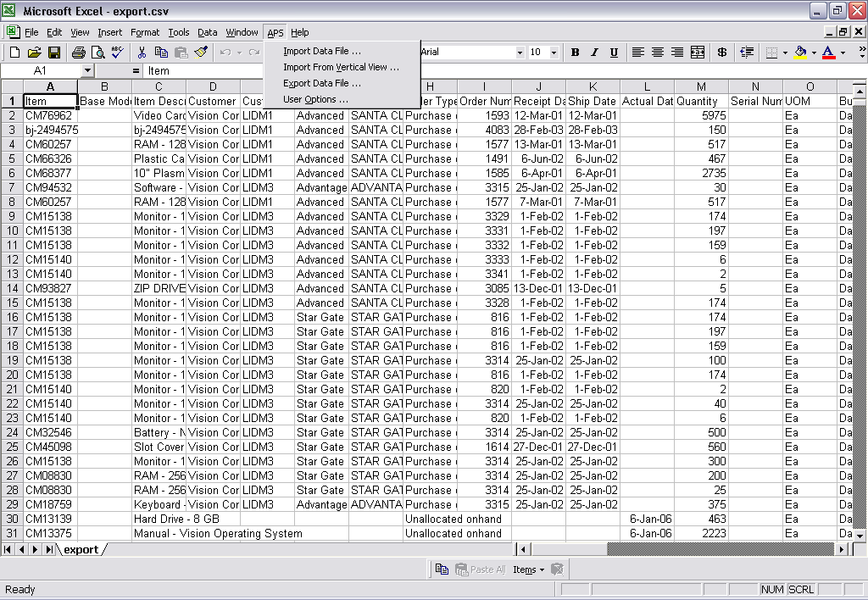
Task: Expand the Borders dropdown arrow
Action: coord(785,53)
